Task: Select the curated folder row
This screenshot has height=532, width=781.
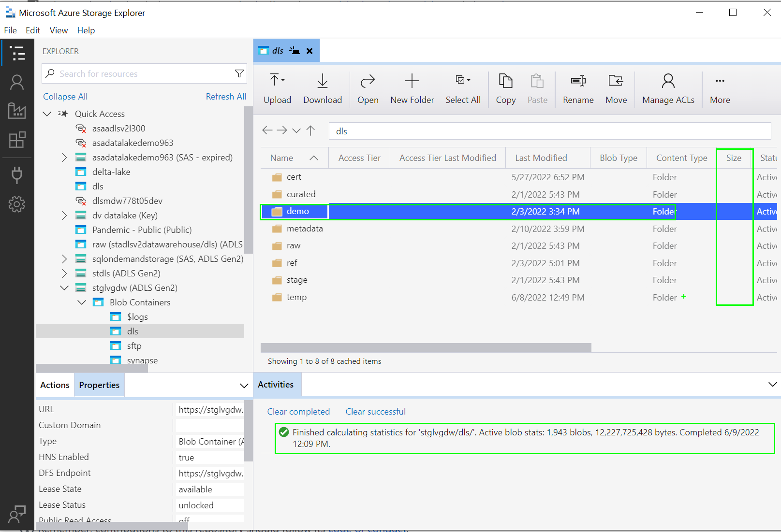Action: tap(518, 194)
